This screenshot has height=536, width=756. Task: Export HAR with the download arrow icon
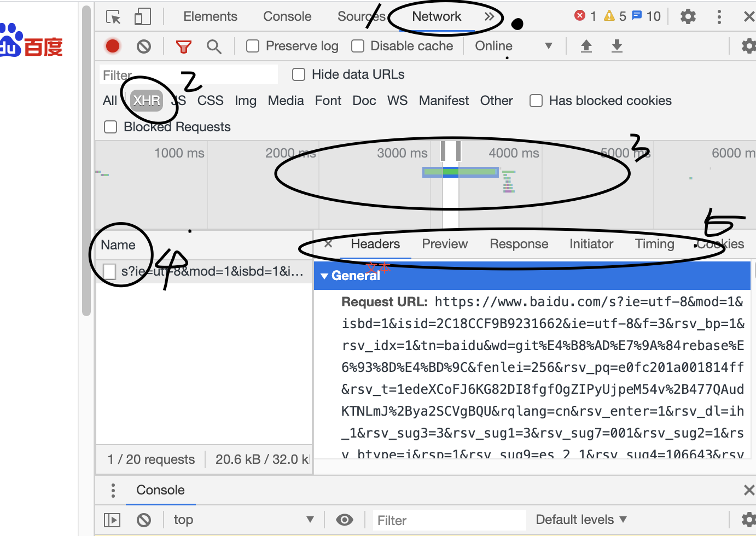617,46
